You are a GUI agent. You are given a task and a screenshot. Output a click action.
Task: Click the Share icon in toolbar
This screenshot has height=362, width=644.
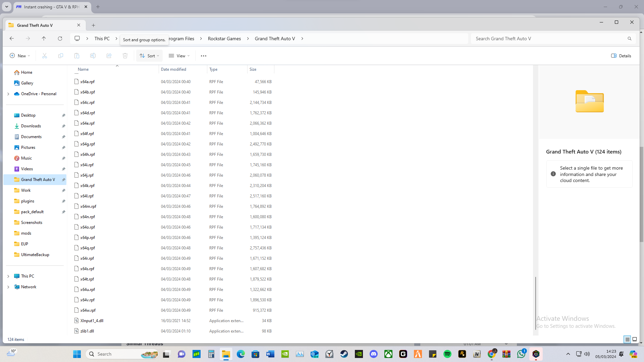(109, 56)
